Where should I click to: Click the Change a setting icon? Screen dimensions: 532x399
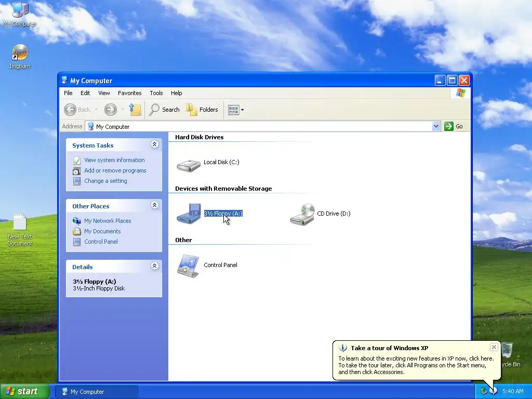[x=77, y=181]
